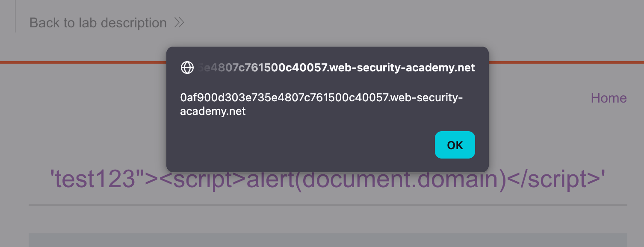Click the gray horizontal rule below the heading

(x=328, y=205)
